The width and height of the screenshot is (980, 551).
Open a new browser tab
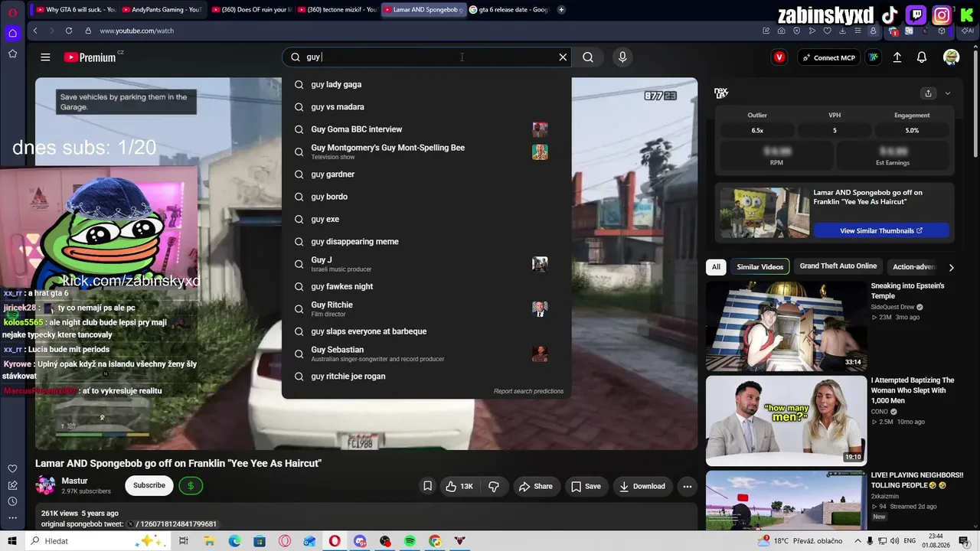pyautogui.click(x=561, y=10)
